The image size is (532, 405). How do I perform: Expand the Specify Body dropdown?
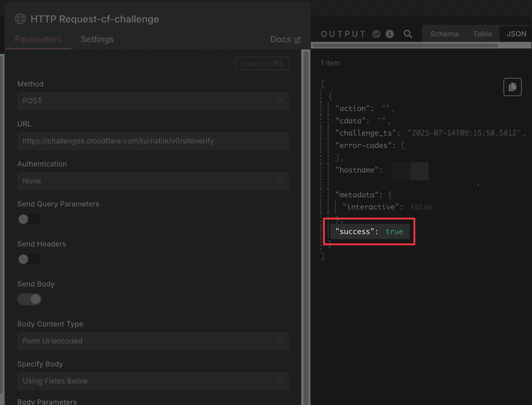pos(153,381)
